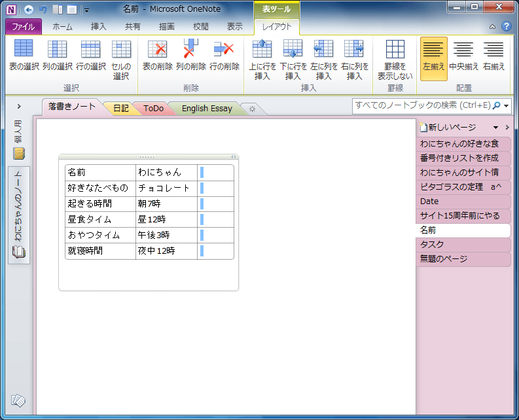This screenshot has height=420, width=519.
Task: Open the ピタゴラスの定理 page
Action: coord(463,186)
